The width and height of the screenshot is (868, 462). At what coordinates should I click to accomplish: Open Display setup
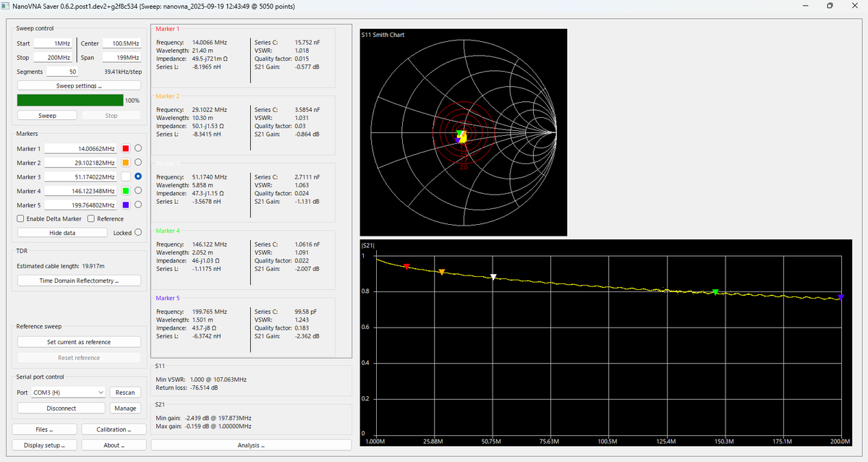click(x=44, y=445)
